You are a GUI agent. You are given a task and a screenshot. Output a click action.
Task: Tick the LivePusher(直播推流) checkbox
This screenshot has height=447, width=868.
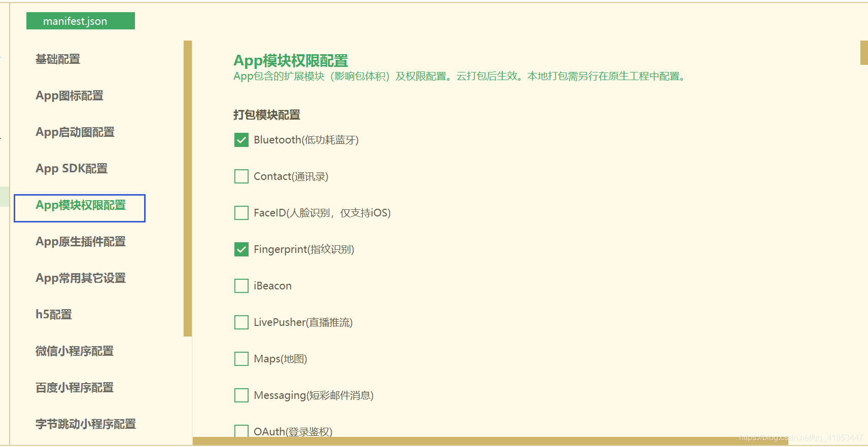click(x=241, y=322)
